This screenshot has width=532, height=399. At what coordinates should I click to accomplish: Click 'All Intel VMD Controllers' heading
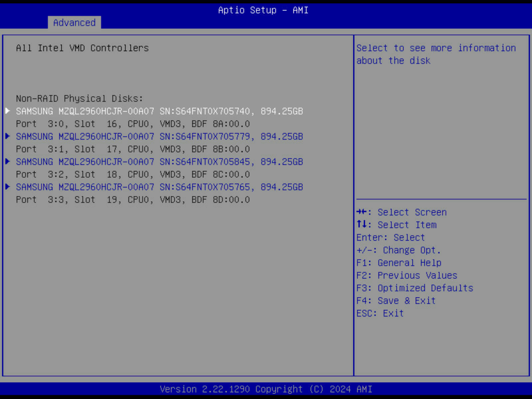click(x=82, y=48)
